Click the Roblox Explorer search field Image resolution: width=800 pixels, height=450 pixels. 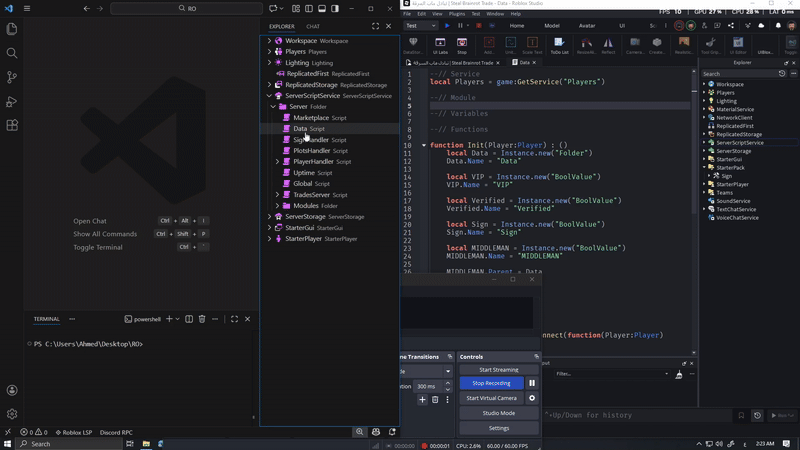click(739, 74)
